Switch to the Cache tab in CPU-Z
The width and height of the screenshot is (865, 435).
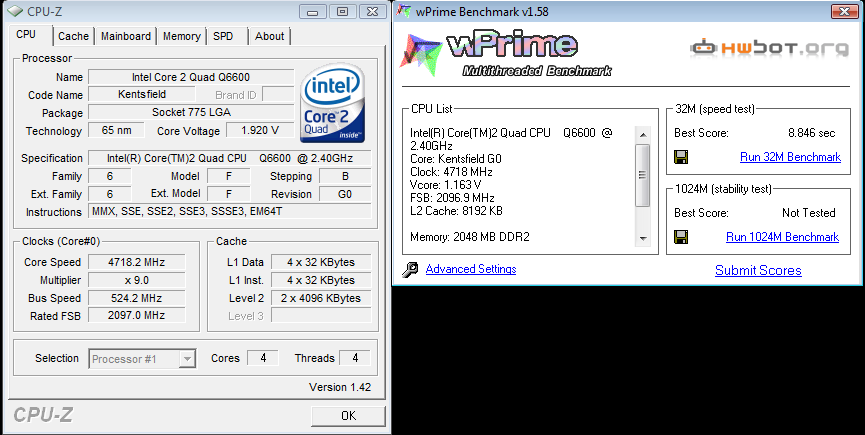point(73,36)
